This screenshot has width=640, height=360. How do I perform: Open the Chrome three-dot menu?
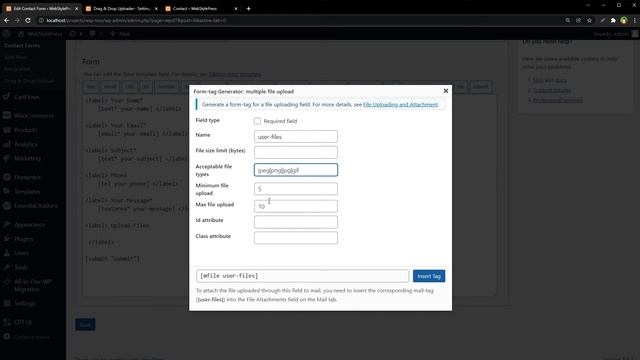click(x=635, y=20)
